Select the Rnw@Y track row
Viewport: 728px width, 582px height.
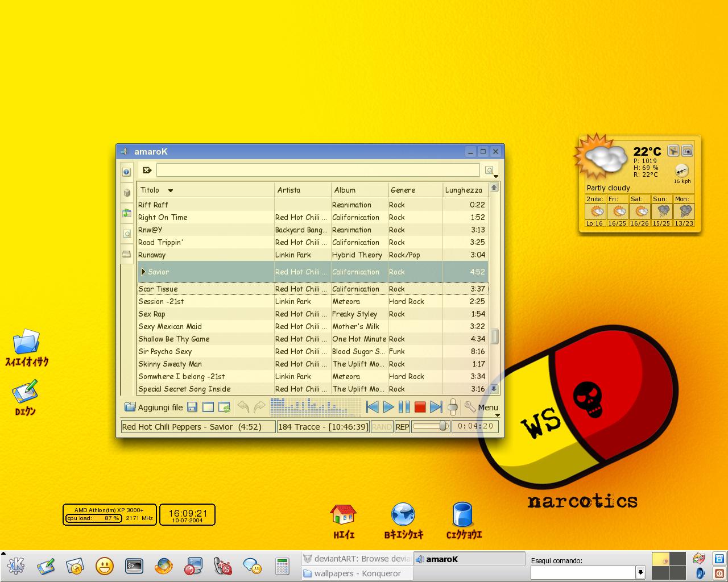pyautogui.click(x=312, y=230)
